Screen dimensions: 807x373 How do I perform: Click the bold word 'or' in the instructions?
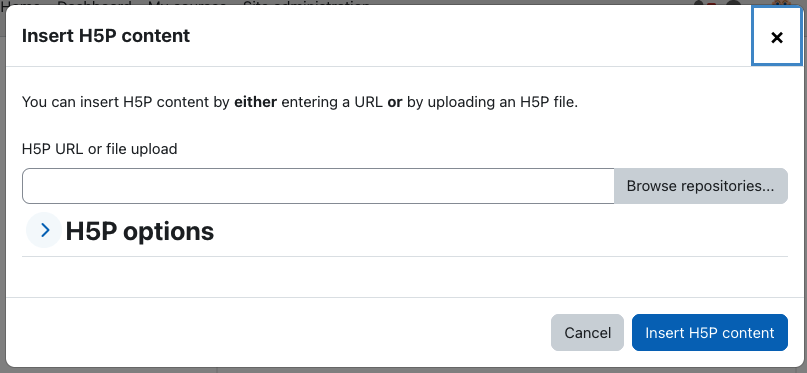click(x=395, y=102)
